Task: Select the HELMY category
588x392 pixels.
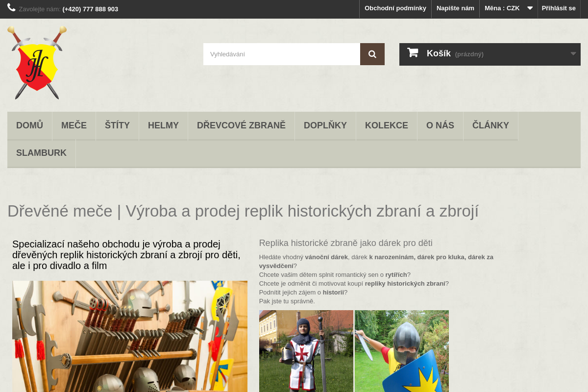Action: click(x=163, y=125)
